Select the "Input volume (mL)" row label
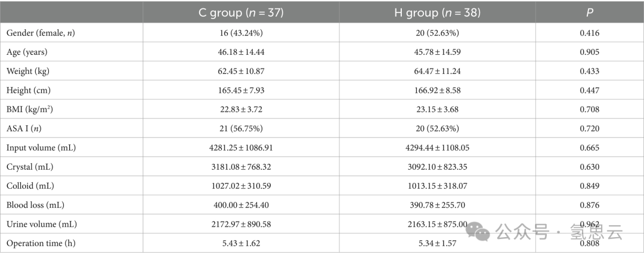Viewport: 644px width, 258px height. click(x=40, y=147)
